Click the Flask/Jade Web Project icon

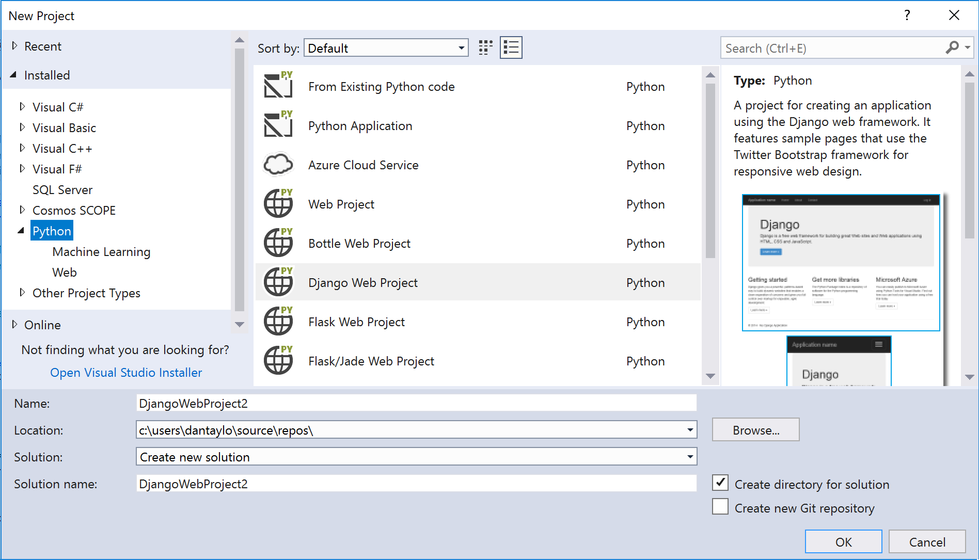(278, 360)
